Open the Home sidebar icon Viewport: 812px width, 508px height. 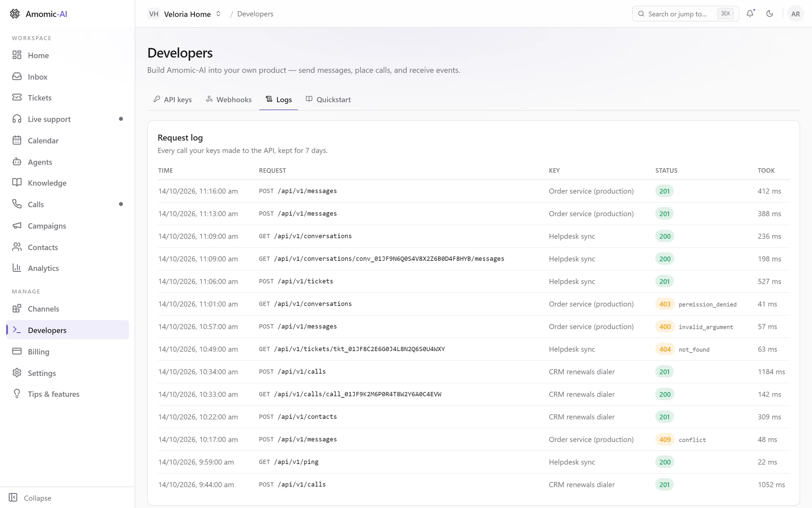17,55
